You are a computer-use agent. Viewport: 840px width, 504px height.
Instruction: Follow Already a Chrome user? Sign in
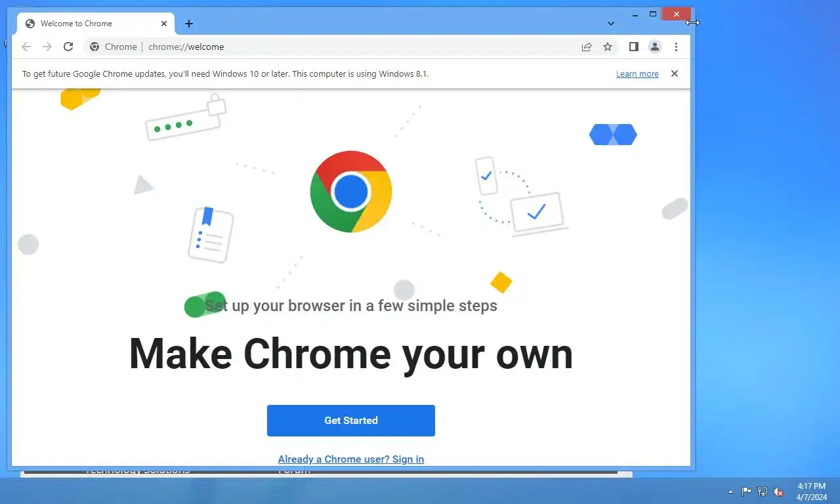coord(351,459)
